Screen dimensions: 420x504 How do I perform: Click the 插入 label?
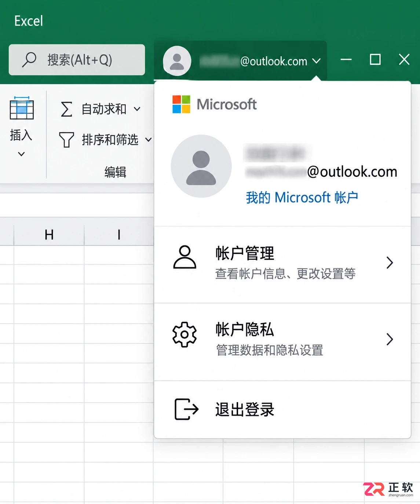[x=21, y=135]
